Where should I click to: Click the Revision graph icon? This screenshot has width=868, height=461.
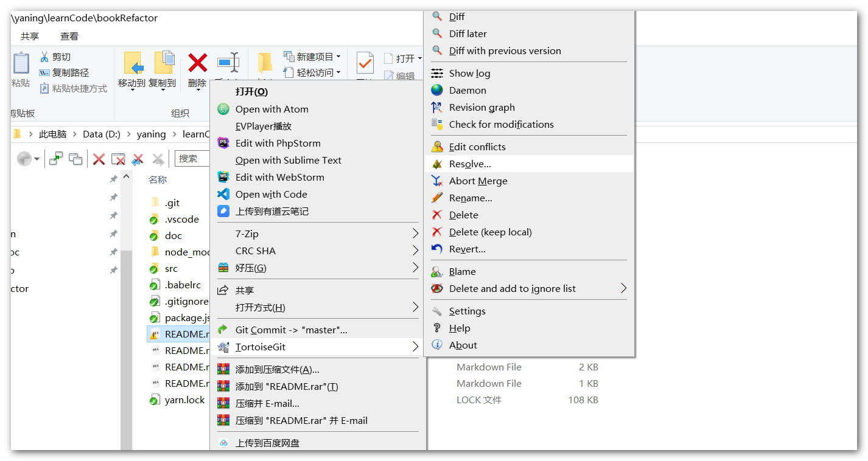437,107
